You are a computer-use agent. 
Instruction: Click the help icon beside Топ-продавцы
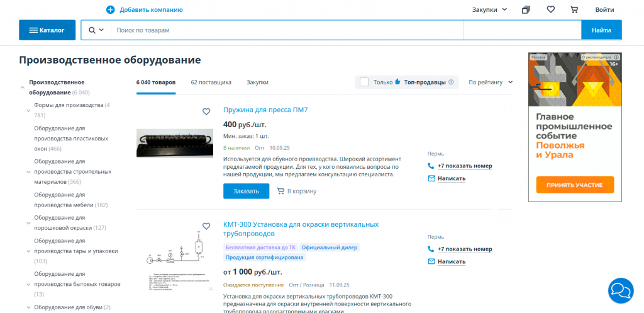pyautogui.click(x=451, y=83)
